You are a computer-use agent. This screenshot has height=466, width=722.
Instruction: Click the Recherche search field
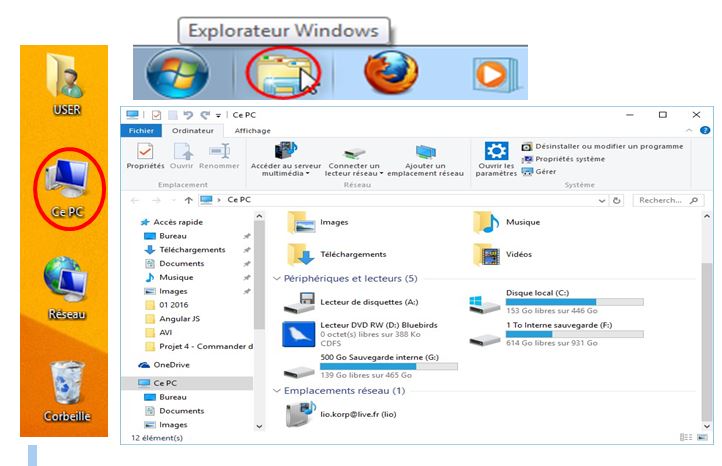tap(668, 201)
